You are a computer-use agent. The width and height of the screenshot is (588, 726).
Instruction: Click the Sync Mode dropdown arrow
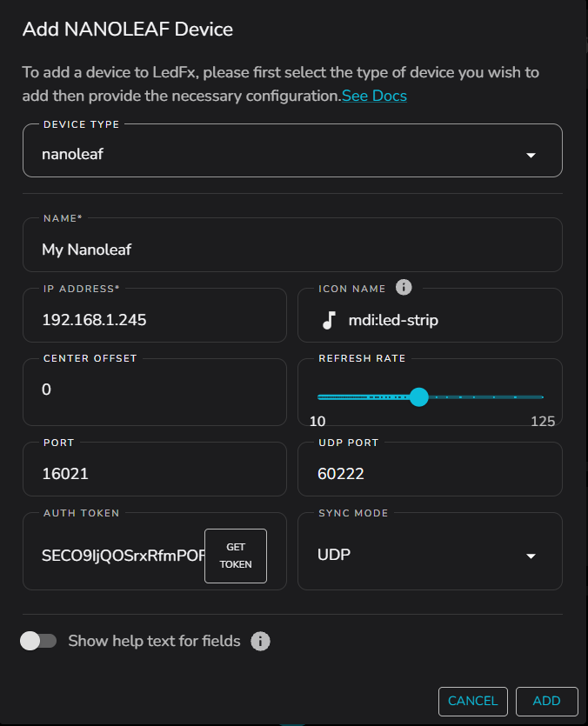[x=531, y=556]
